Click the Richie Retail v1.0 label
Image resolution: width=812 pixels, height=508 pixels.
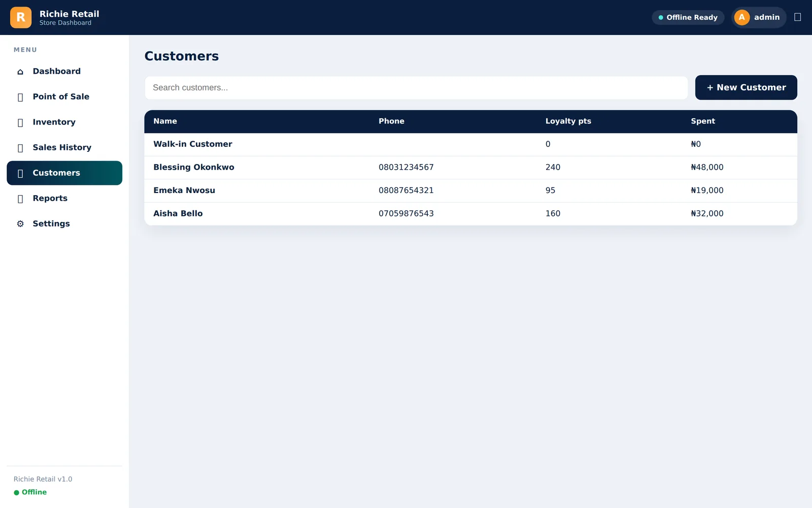pos(43,479)
